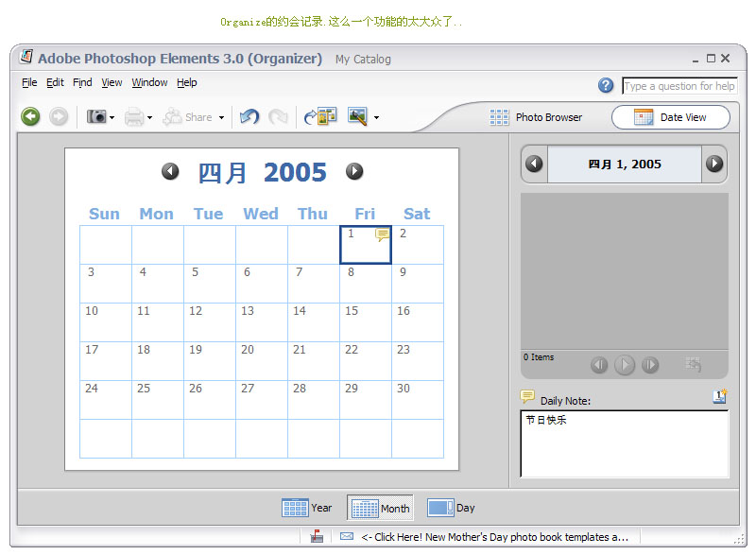Viewport: 756px width, 555px height.
Task: Switch to Date View
Action: click(x=671, y=117)
